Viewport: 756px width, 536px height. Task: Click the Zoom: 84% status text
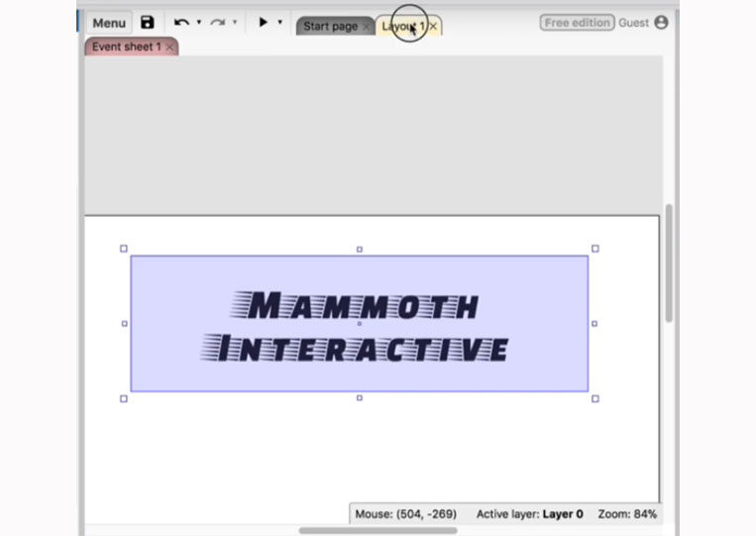[627, 514]
